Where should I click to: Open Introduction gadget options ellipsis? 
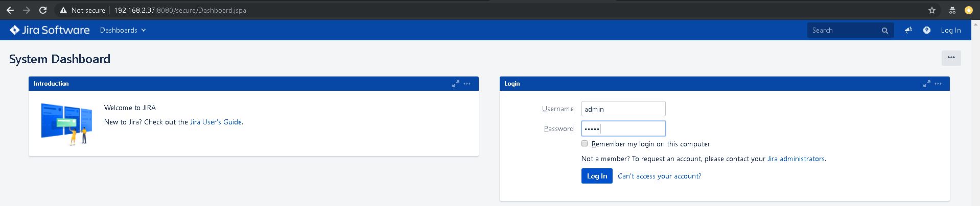[467, 84]
